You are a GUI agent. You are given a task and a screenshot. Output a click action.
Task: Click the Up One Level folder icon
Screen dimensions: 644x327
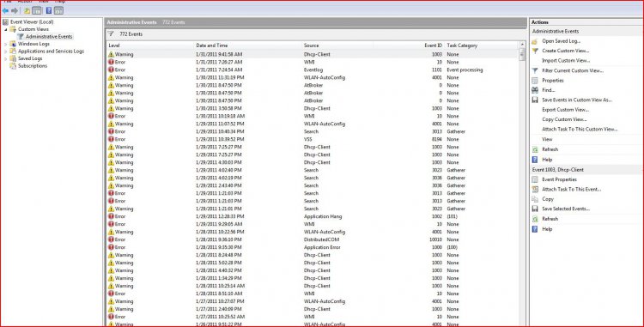[27, 10]
